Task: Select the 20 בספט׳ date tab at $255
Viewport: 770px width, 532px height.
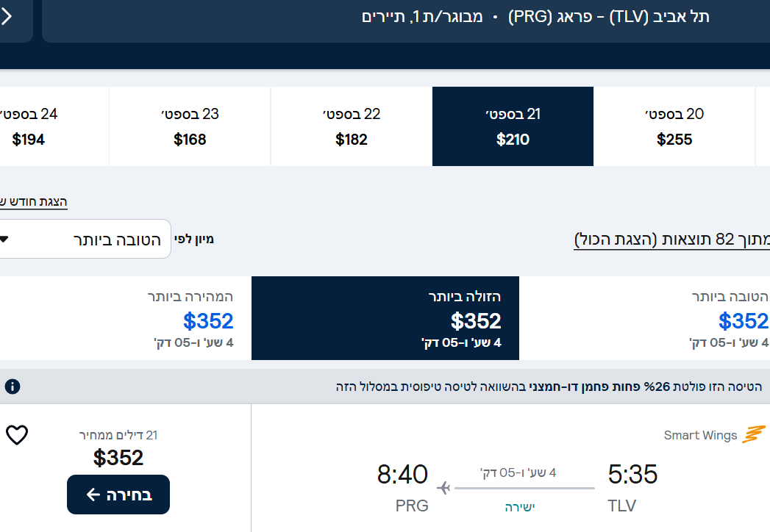Action: (x=674, y=126)
